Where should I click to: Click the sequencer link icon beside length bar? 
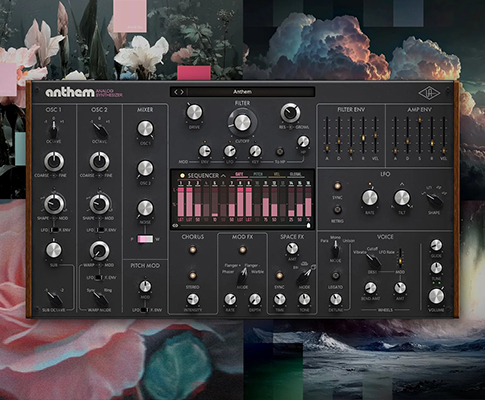pos(175,226)
